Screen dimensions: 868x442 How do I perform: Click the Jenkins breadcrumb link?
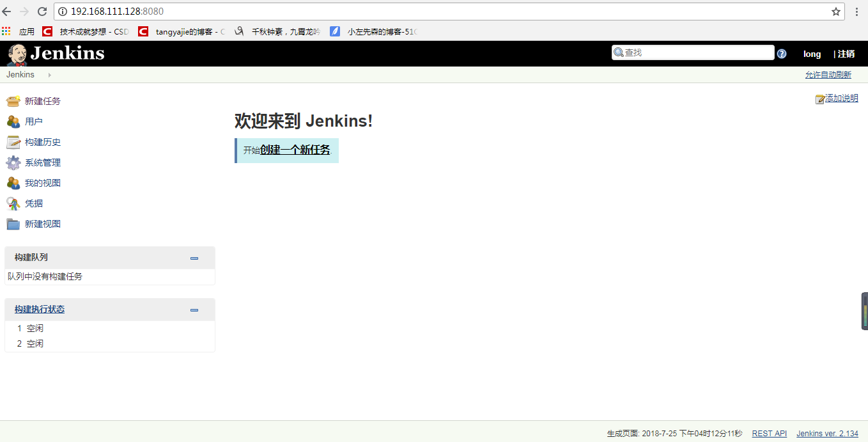[x=20, y=75]
